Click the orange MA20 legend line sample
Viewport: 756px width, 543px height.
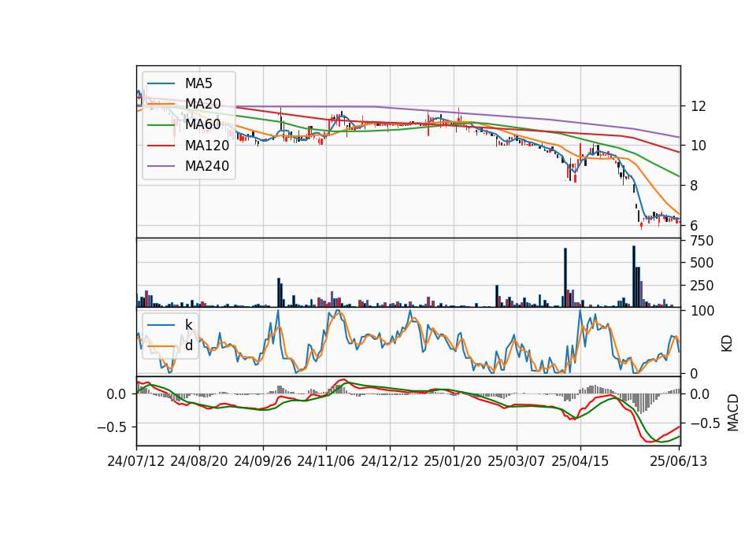[x=161, y=104]
